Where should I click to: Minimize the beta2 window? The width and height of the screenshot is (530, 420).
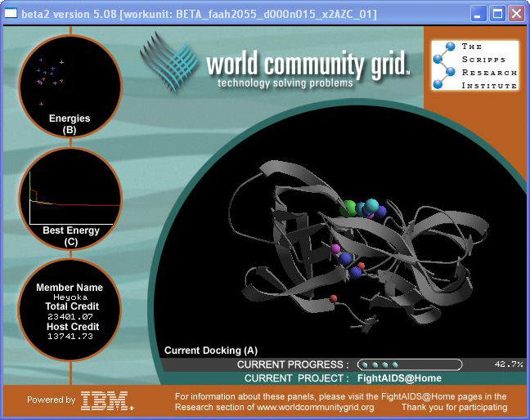pyautogui.click(x=478, y=14)
